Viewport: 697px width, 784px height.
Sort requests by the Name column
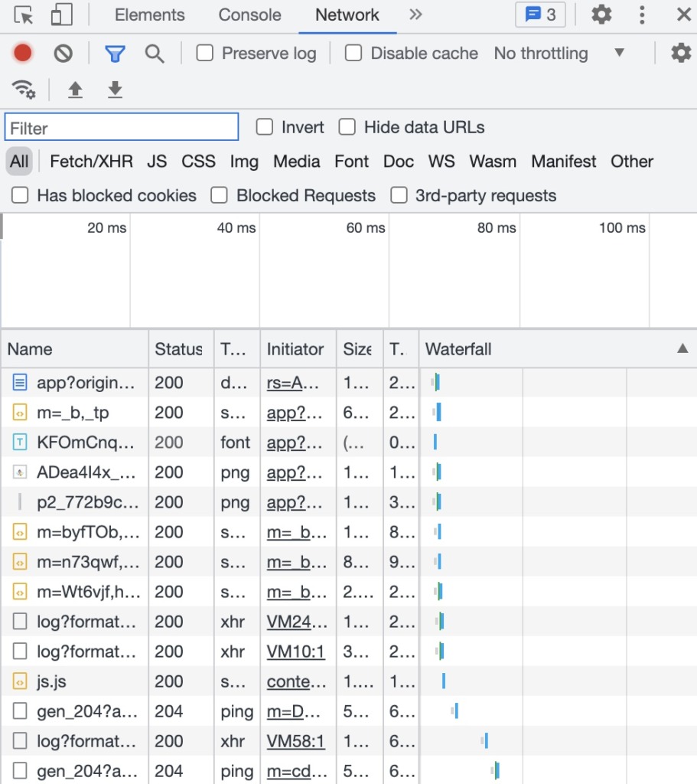tap(74, 349)
